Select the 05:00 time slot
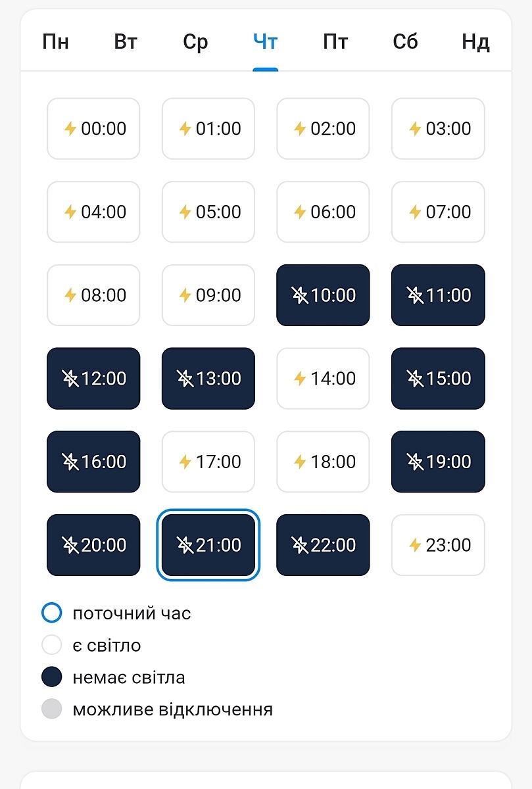 click(x=208, y=212)
